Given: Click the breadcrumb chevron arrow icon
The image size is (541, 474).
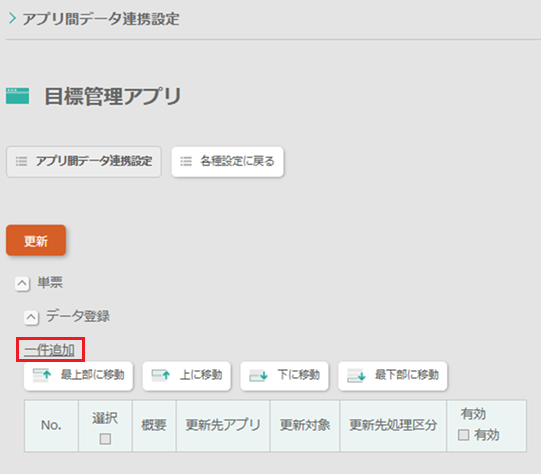Looking at the screenshot, I should coord(12,18).
